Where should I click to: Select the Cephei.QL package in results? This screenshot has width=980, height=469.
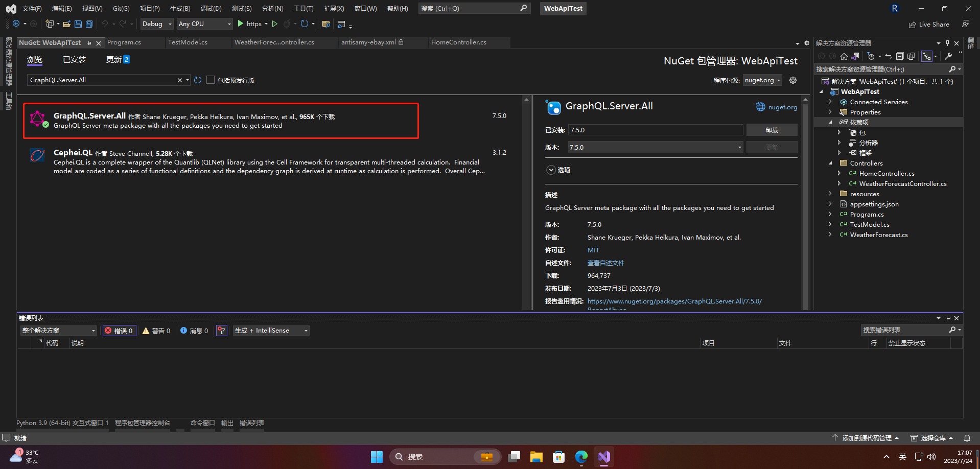(x=270, y=162)
